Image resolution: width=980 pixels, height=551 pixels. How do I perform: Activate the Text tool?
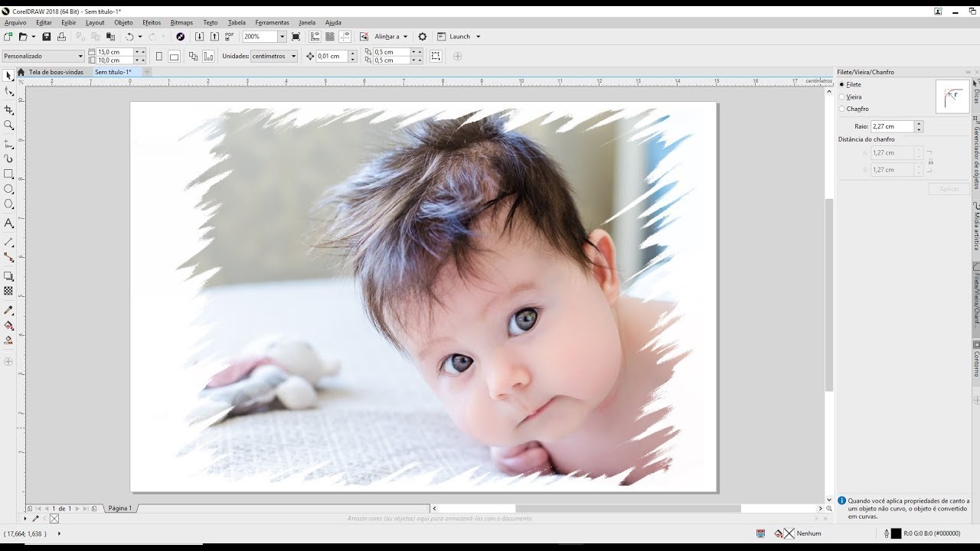[x=8, y=223]
